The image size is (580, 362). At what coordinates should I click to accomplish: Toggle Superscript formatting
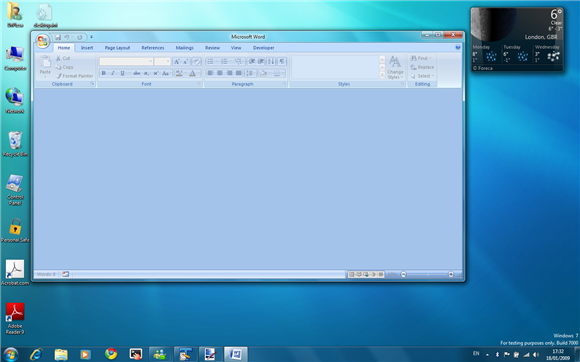pos(156,73)
